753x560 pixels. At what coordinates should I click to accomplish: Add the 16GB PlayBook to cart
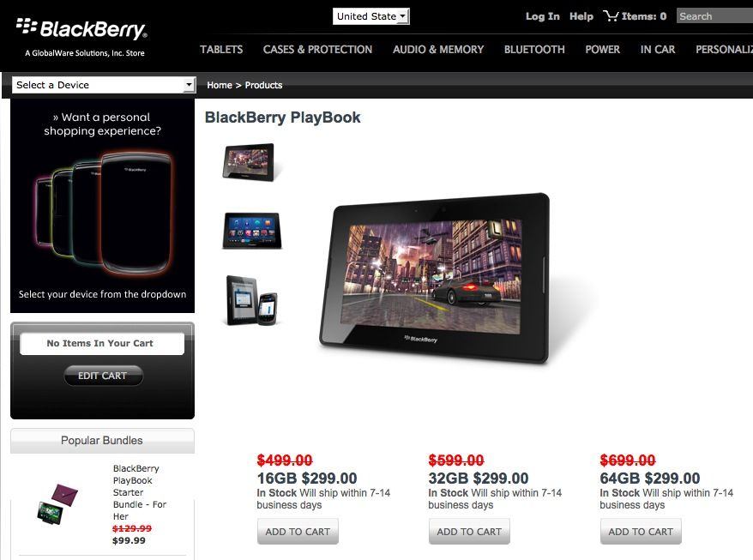tap(298, 531)
